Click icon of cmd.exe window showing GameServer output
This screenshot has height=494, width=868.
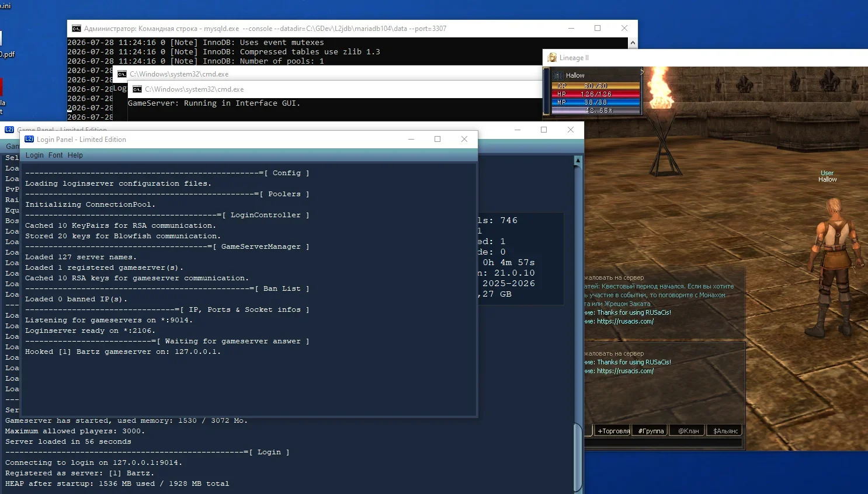point(137,89)
